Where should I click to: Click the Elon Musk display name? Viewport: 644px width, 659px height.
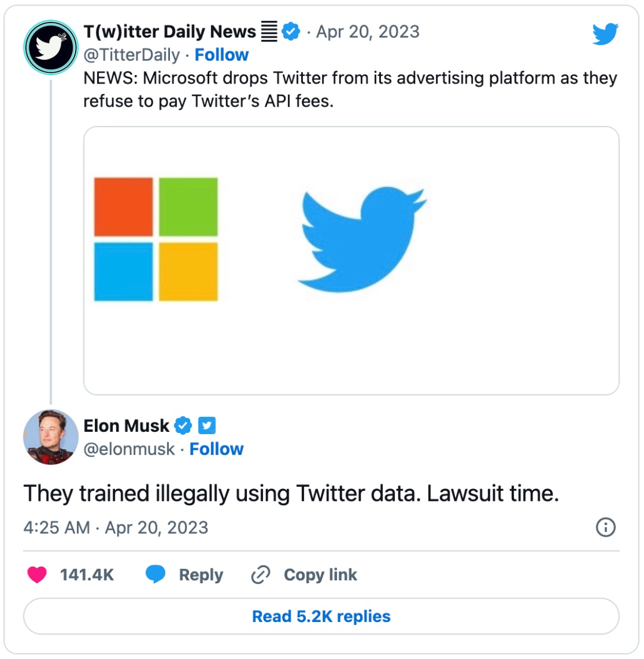[x=126, y=426]
